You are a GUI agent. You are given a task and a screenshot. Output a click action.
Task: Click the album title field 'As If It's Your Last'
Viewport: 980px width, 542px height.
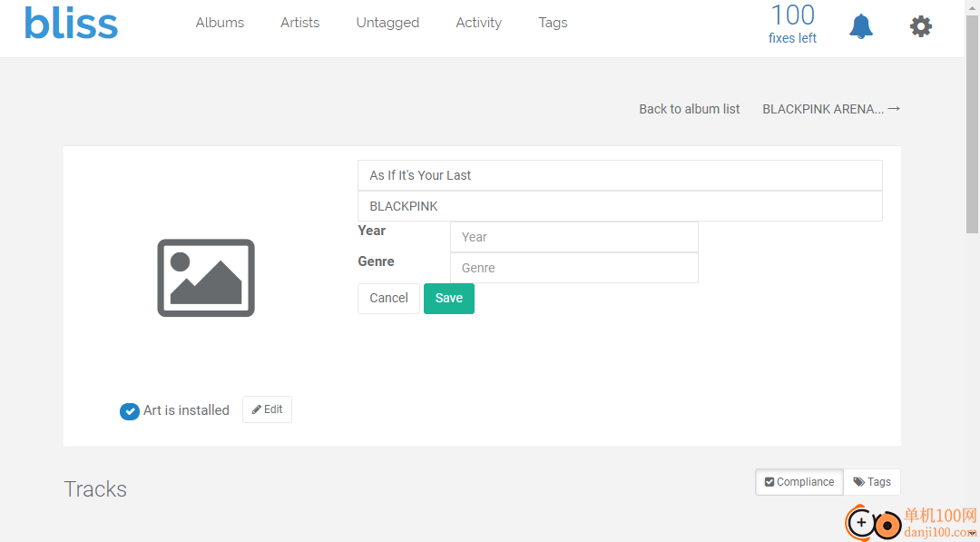tap(620, 175)
